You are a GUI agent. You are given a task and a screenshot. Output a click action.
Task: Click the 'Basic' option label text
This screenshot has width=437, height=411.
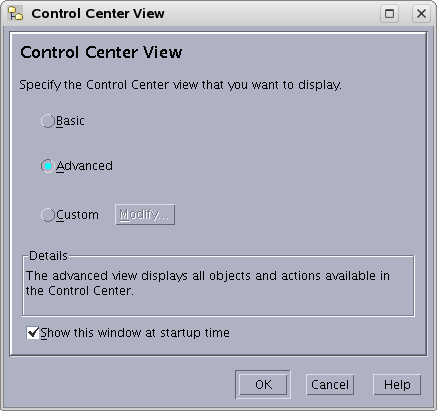(x=70, y=121)
